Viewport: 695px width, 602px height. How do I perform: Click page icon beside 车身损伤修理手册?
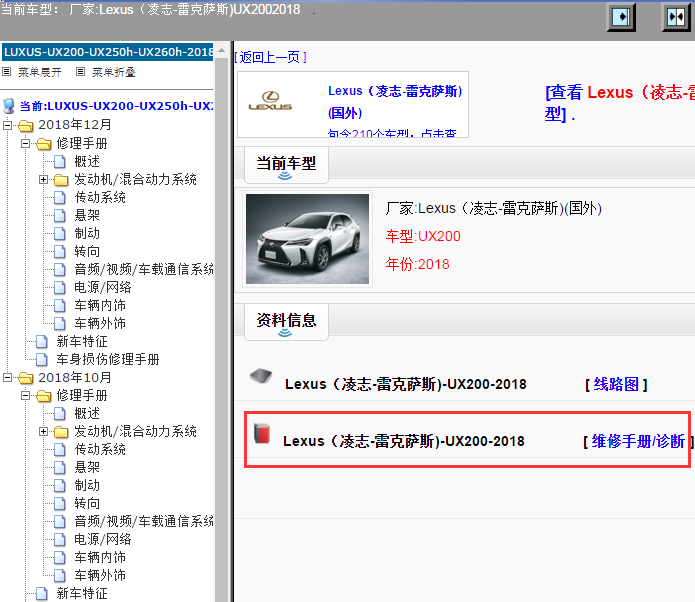[42, 360]
